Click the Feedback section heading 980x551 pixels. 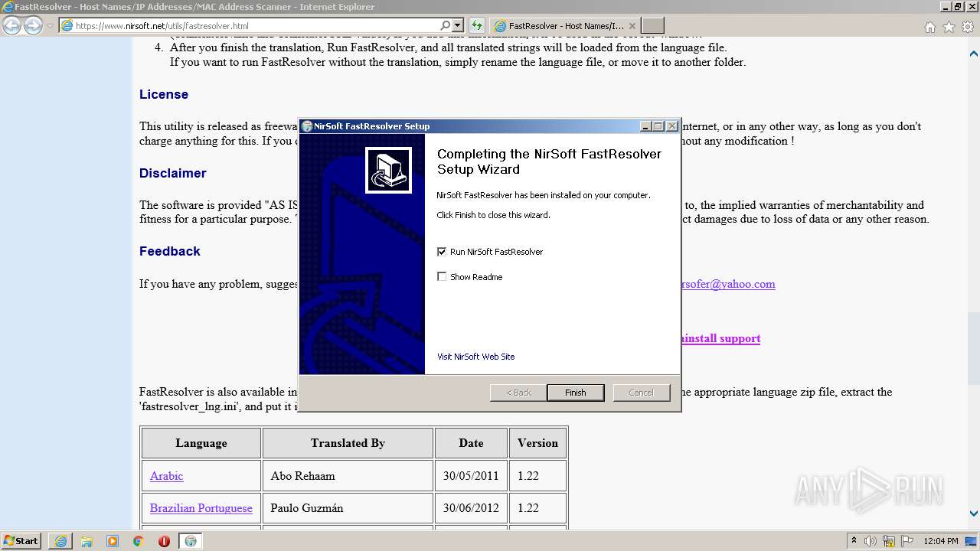pos(170,251)
